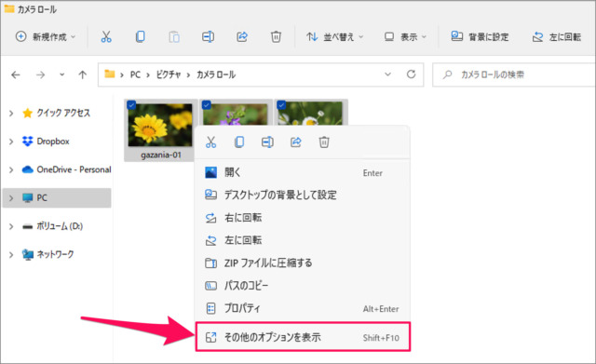Choose デスクトップの背景として設定 menu entry

coord(303,195)
